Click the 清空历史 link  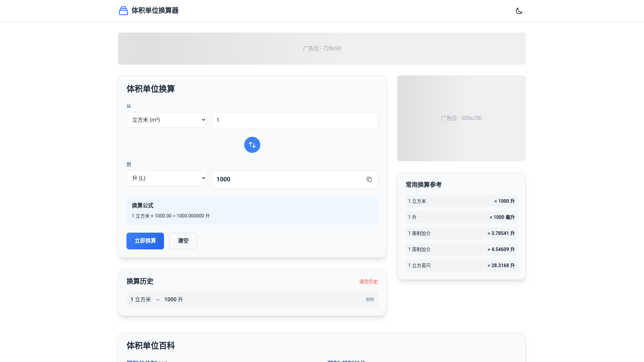click(x=369, y=282)
